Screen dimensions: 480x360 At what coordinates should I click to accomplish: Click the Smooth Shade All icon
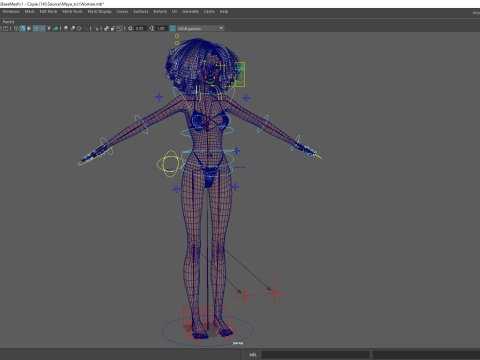coord(23,28)
